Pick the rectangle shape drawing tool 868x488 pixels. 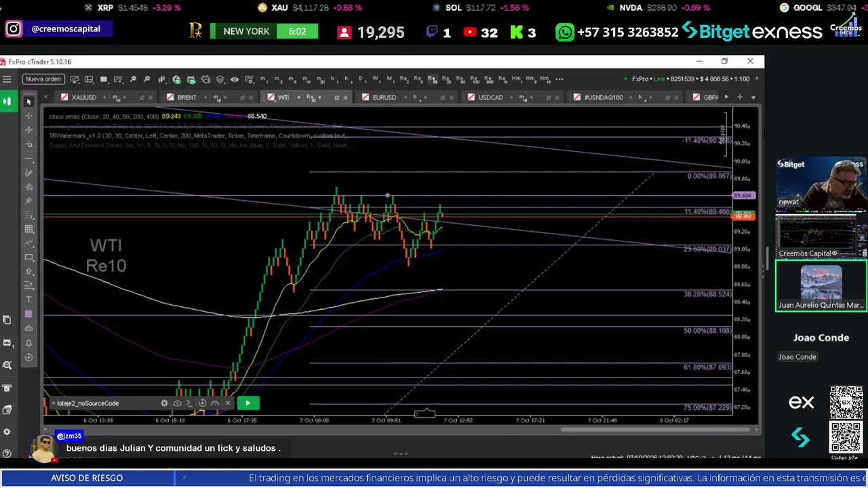(x=28, y=258)
